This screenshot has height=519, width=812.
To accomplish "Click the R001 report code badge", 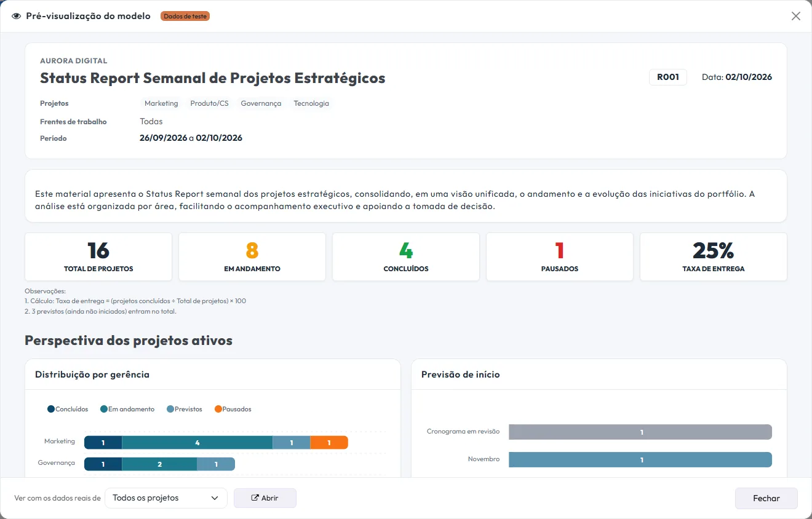I will 668,77.
